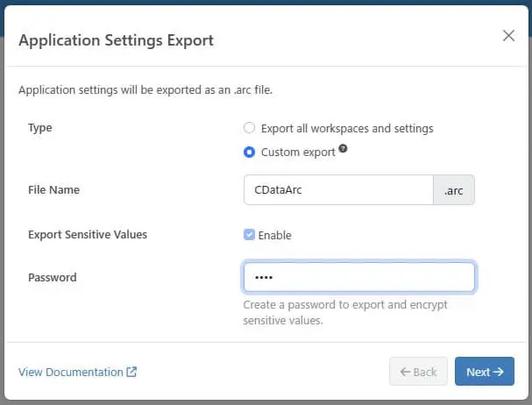Image resolution: width=532 pixels, height=405 pixels.
Task: Click the .arc extension suffix box
Action: (454, 190)
